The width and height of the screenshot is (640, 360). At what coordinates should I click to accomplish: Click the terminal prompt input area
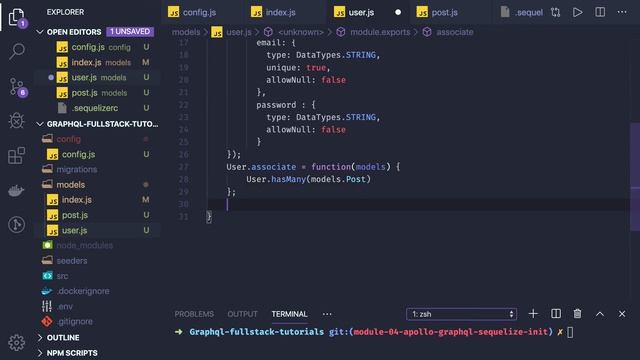(570, 332)
